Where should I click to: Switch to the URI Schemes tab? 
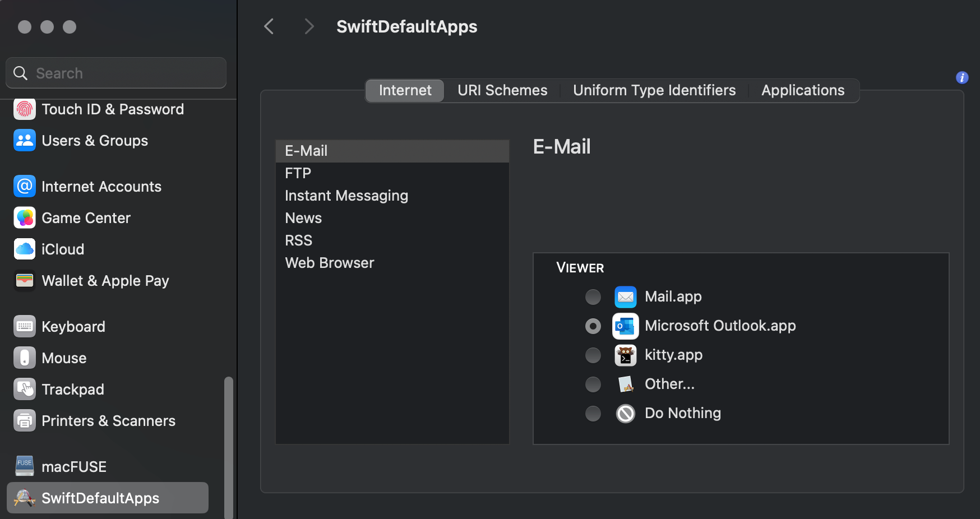502,91
